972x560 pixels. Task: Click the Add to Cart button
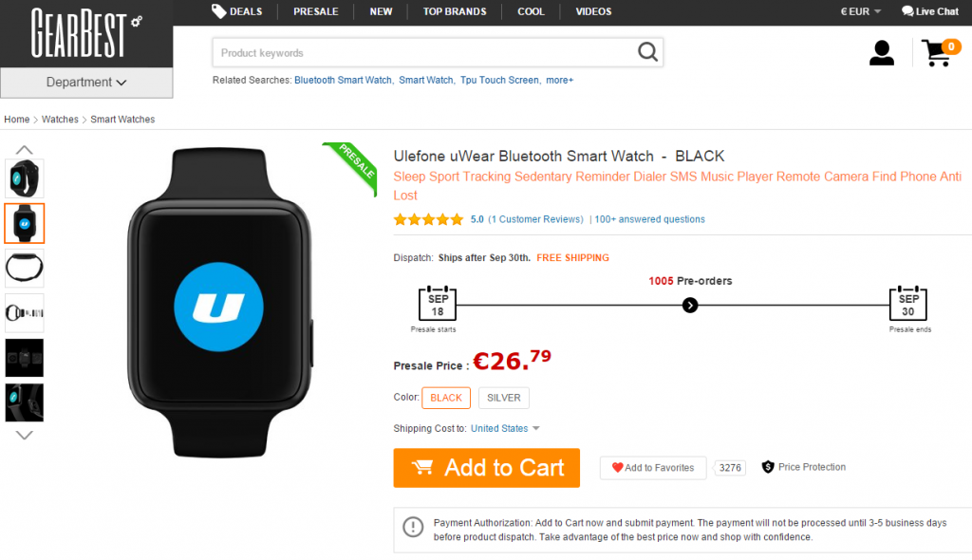coord(487,468)
